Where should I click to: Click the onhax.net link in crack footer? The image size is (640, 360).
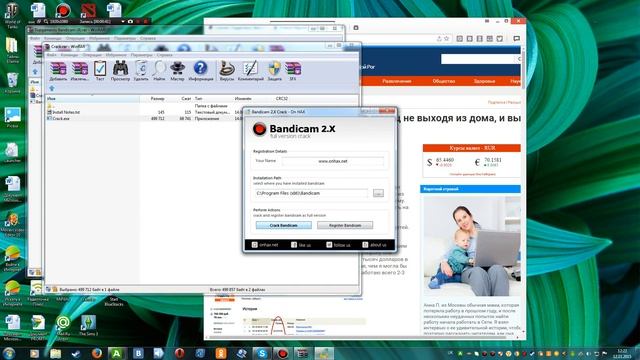(265, 244)
